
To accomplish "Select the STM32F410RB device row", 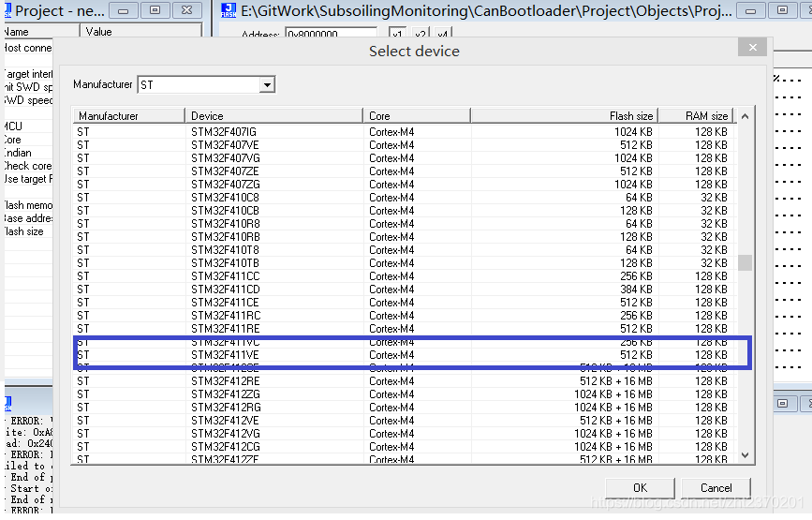I will coord(404,237).
